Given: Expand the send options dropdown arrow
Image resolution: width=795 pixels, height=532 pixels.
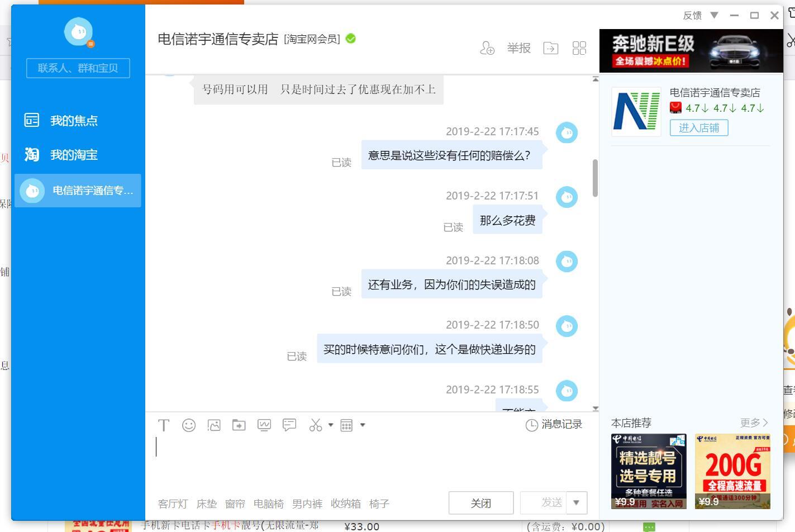Looking at the screenshot, I should point(577,503).
